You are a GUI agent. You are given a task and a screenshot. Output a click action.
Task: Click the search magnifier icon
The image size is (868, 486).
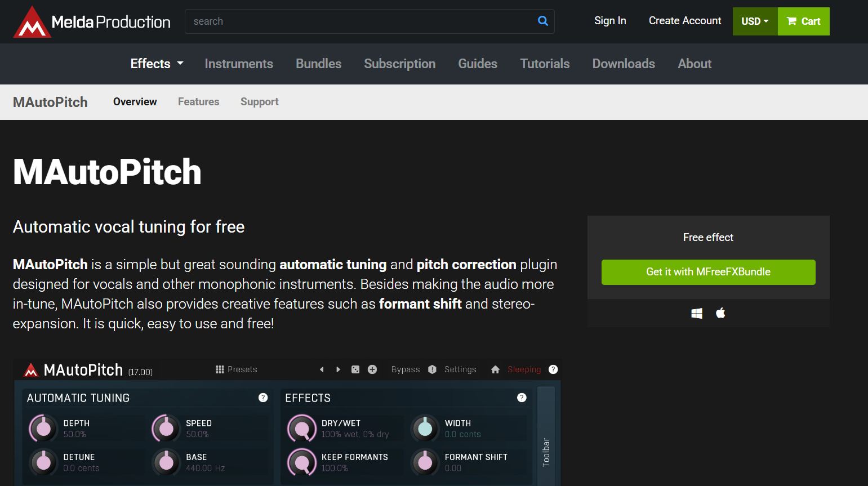coord(543,21)
